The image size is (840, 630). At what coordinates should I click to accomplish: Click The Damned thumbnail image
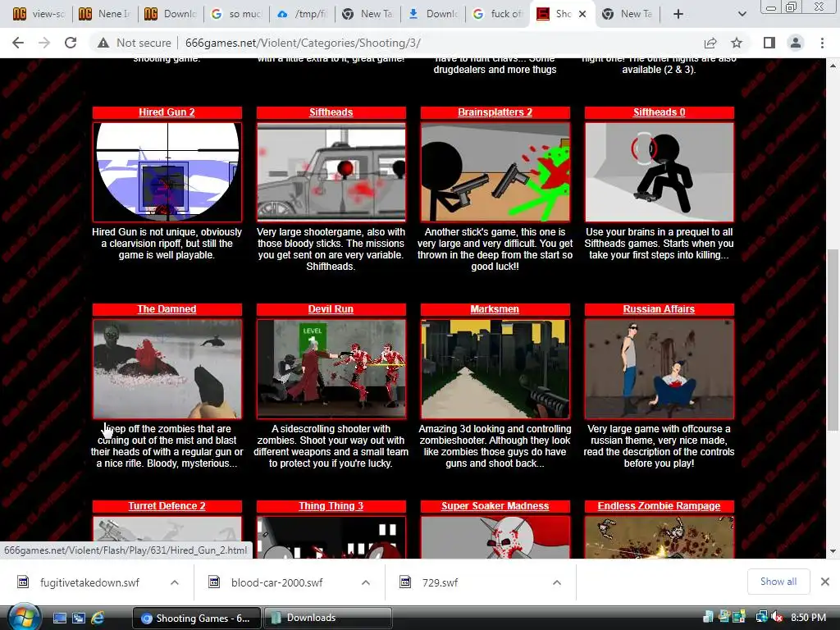tap(167, 369)
